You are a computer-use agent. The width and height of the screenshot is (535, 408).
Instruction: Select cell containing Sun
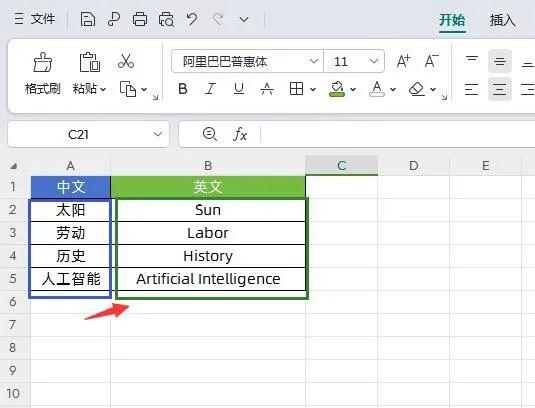(208, 210)
